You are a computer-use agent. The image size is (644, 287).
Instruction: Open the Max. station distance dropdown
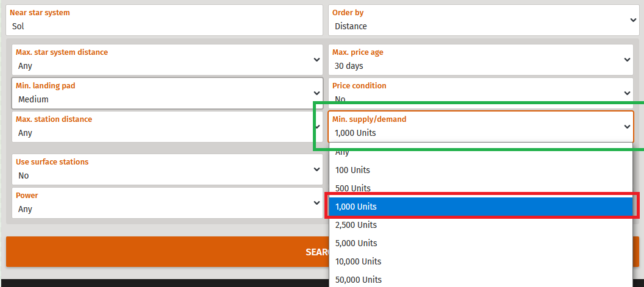pyautogui.click(x=167, y=127)
